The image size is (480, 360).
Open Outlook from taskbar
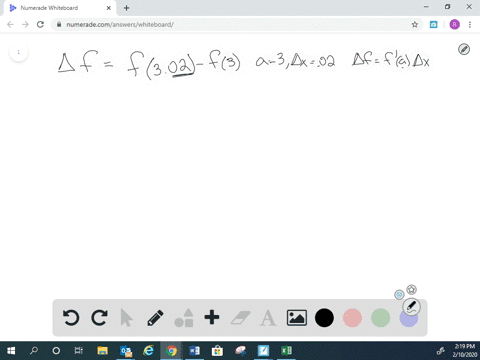click(x=126, y=351)
